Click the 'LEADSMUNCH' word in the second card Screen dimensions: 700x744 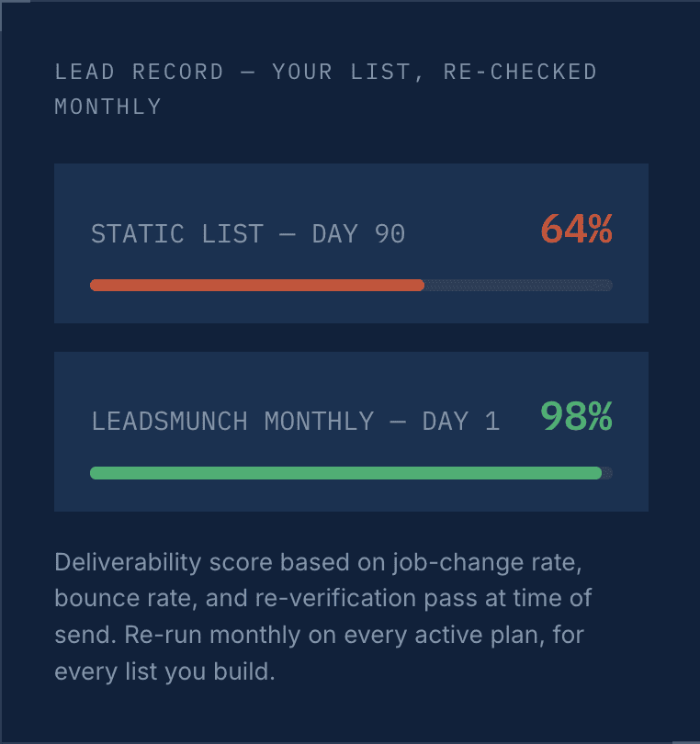(x=169, y=422)
